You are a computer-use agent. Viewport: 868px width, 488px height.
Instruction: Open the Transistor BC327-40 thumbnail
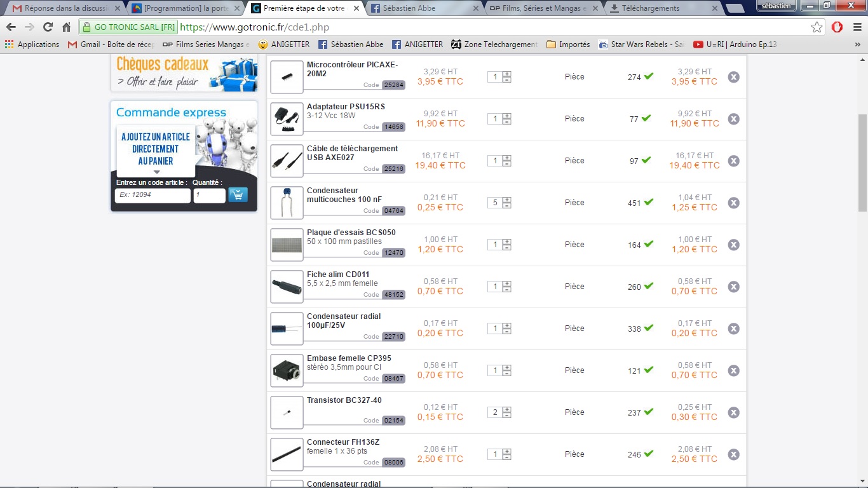pyautogui.click(x=287, y=412)
